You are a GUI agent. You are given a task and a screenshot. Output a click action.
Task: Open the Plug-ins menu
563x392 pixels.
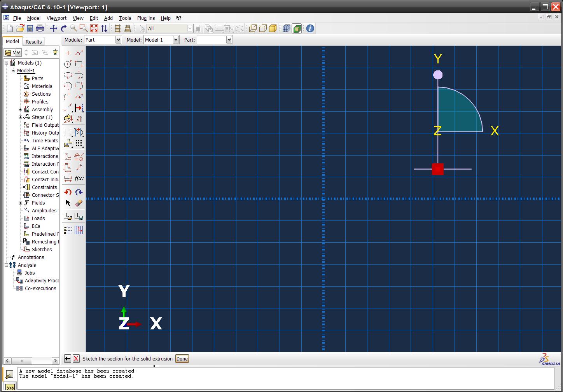click(x=146, y=18)
